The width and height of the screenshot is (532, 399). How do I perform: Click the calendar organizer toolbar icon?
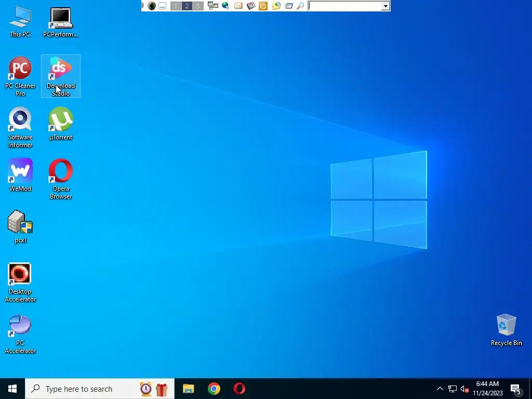click(251, 6)
